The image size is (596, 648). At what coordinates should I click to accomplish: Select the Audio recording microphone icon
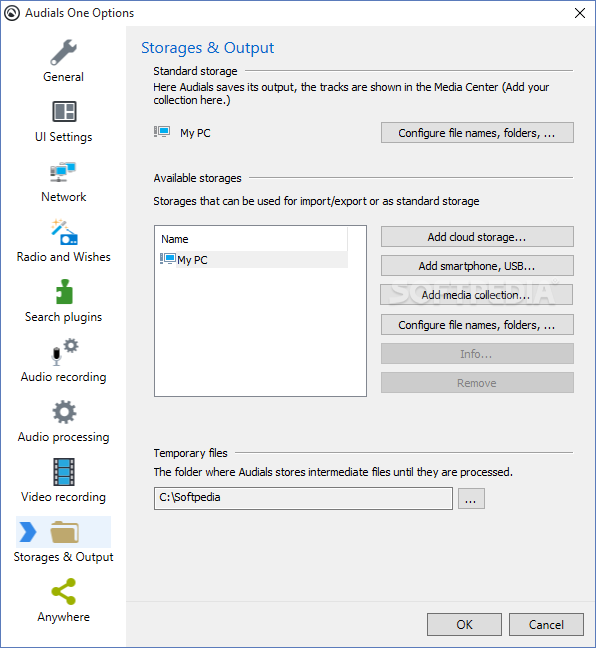pos(64,352)
